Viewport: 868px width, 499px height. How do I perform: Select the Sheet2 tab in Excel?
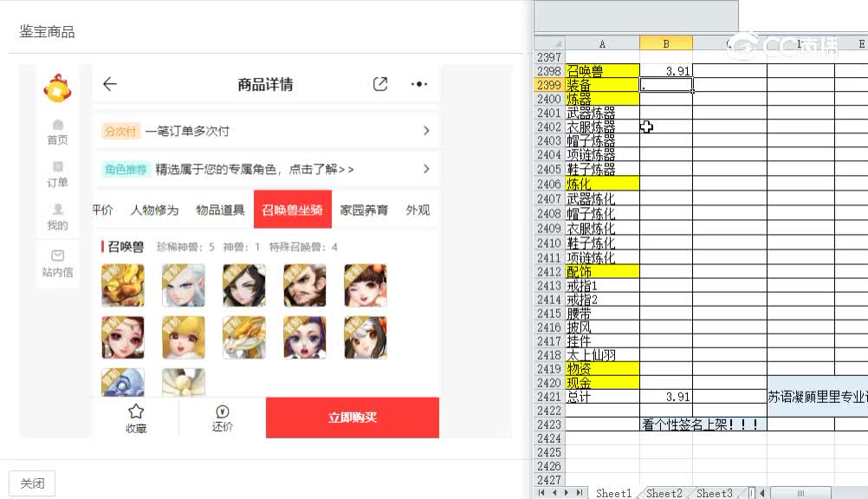tap(664, 493)
